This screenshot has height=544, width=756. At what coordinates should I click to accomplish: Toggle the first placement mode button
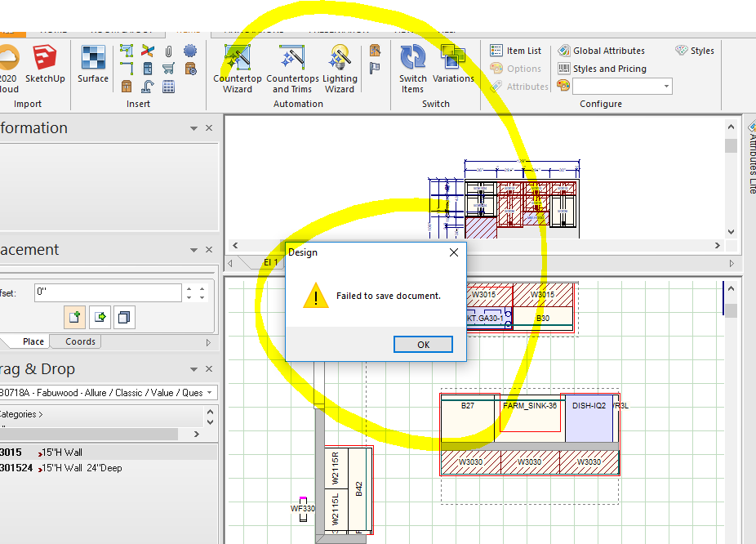click(x=74, y=317)
